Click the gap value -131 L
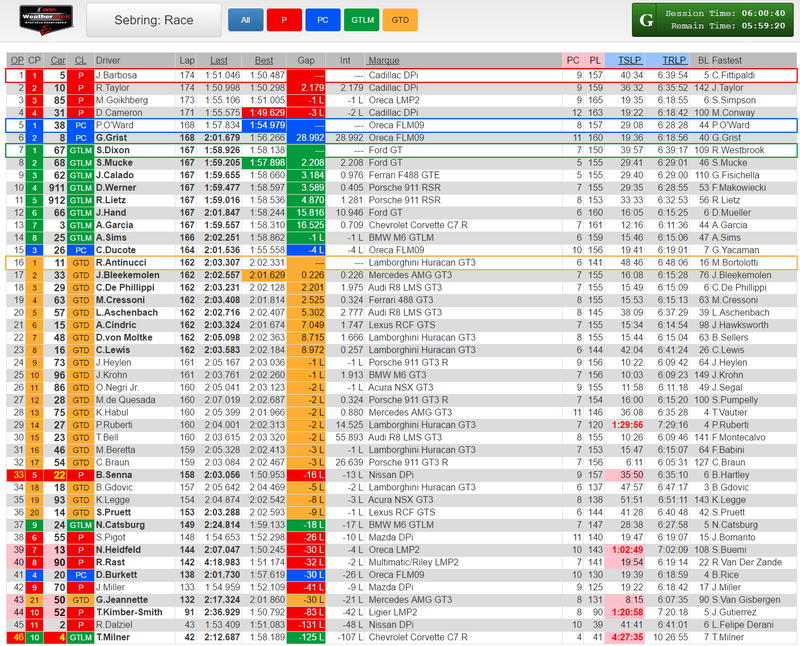This screenshot has height=646, width=800. pyautogui.click(x=306, y=625)
